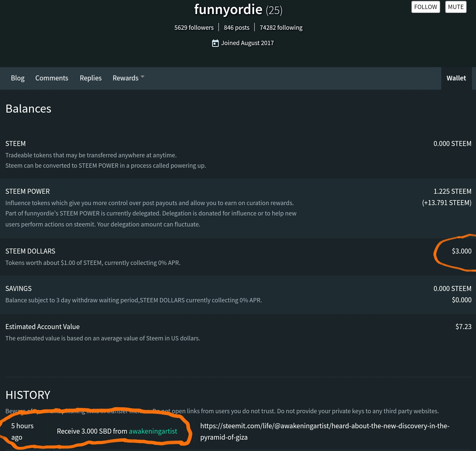Mute funnyordie with the MUTE button

[456, 7]
